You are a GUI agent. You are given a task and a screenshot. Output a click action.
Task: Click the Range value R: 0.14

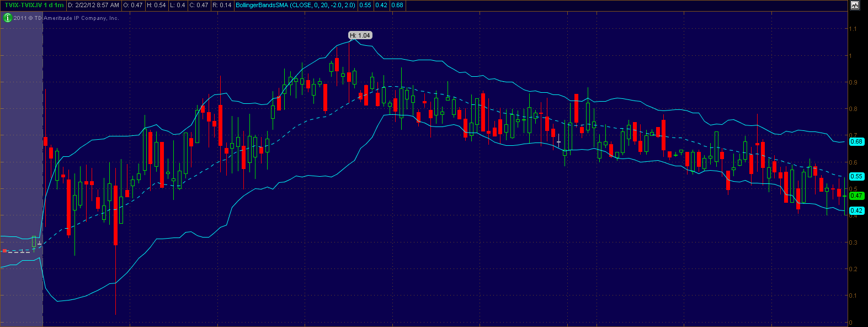[222, 5]
